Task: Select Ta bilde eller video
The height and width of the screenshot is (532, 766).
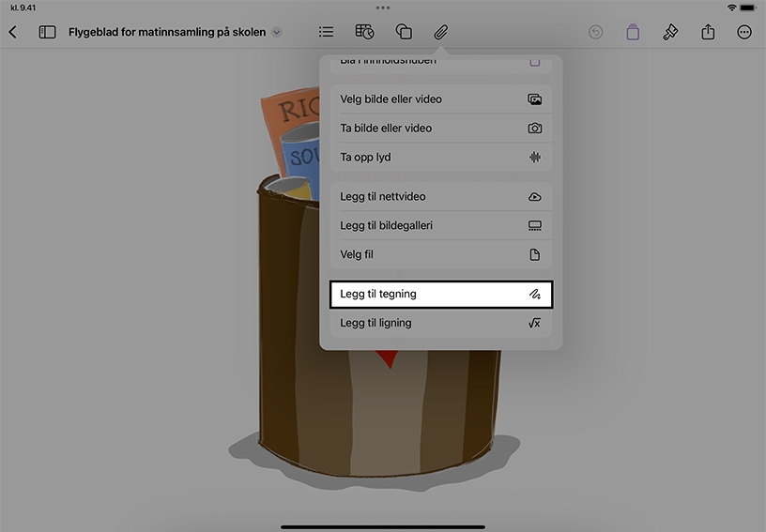Action: point(441,129)
